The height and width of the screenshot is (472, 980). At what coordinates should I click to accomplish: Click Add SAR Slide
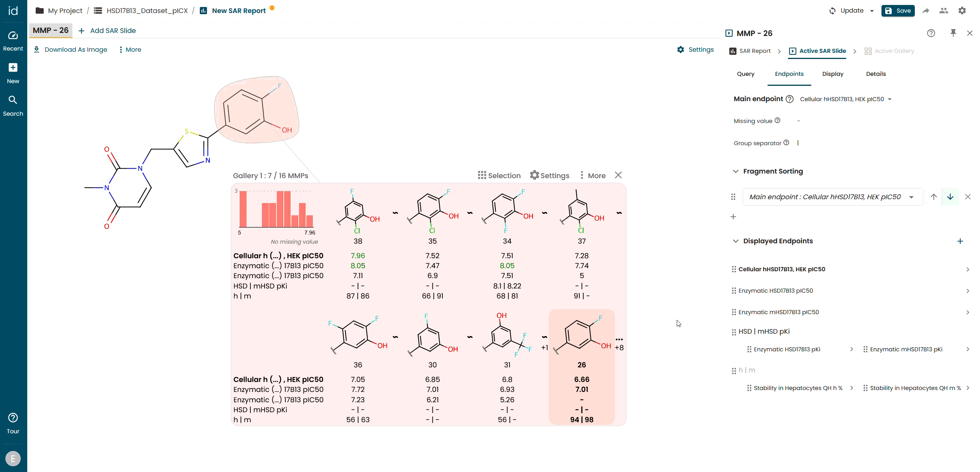107,31
